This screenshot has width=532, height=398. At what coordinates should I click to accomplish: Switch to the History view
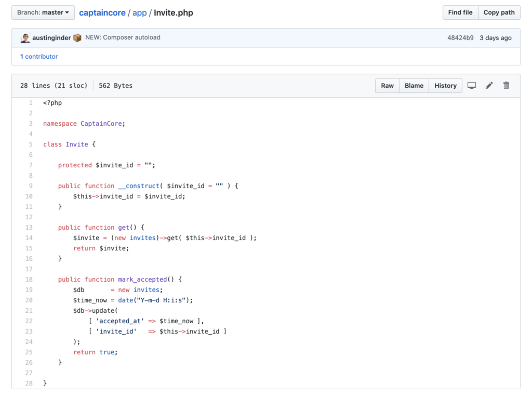(x=445, y=85)
